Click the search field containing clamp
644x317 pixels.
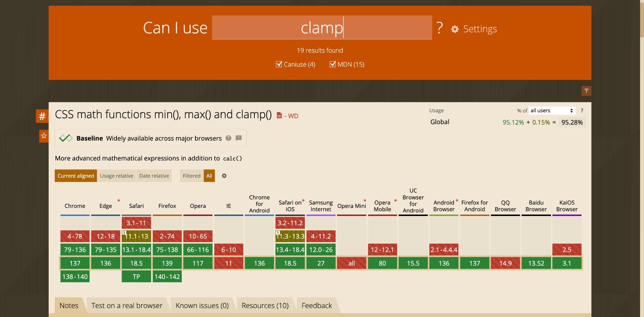click(322, 28)
